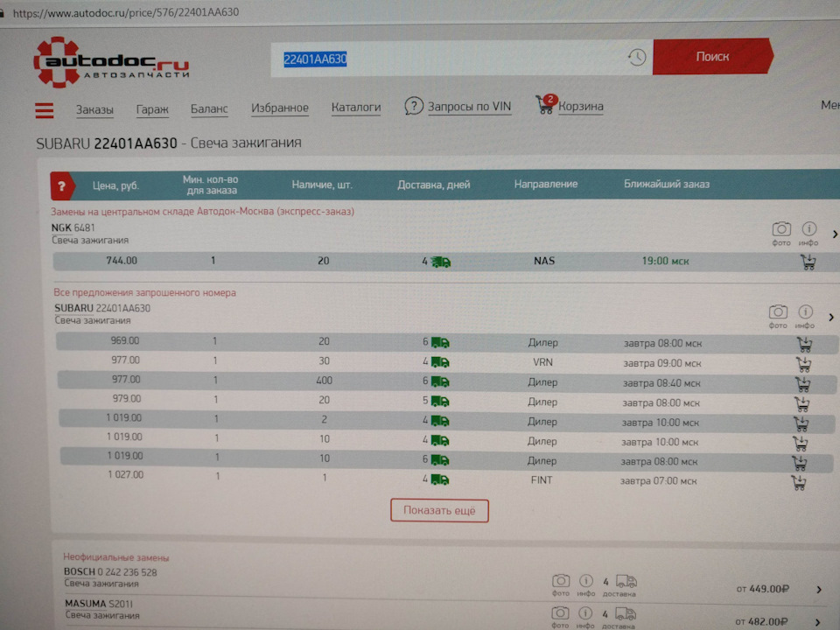840x630 pixels.
Task: Add the 979.00 offer to cart
Action: click(x=802, y=403)
